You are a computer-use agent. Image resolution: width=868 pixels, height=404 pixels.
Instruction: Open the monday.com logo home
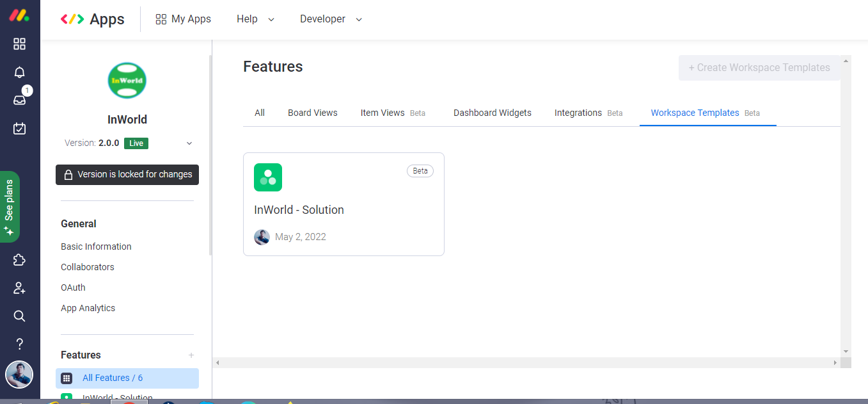19,15
